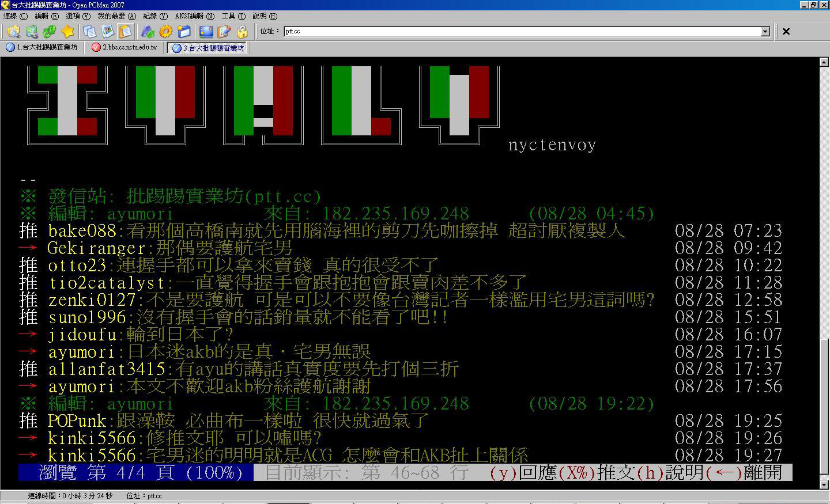Click the timestamp 08/28 17:56
The height and width of the screenshot is (504, 830).
[x=729, y=386]
